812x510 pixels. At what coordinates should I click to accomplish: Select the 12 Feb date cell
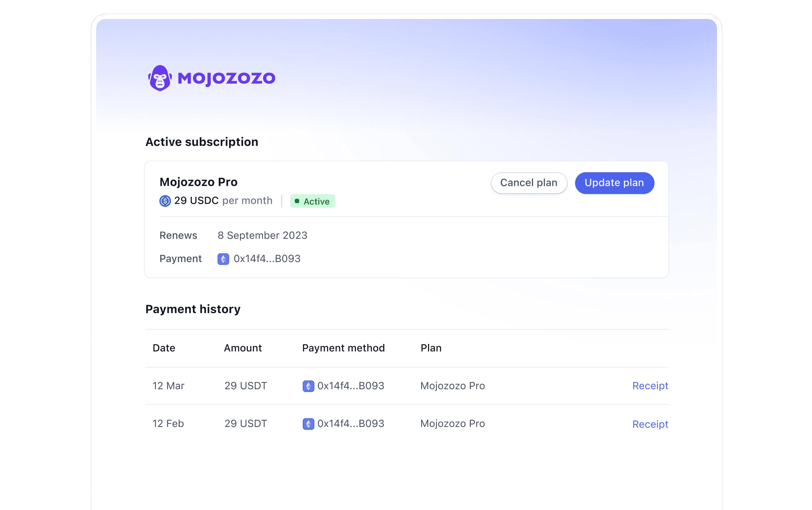pyautogui.click(x=168, y=424)
